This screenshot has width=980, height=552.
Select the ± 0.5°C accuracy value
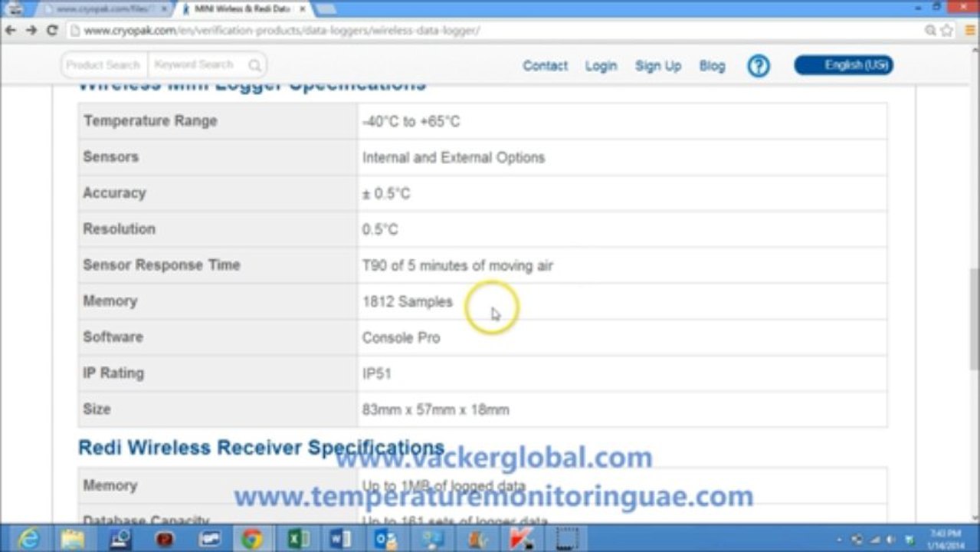click(x=386, y=194)
